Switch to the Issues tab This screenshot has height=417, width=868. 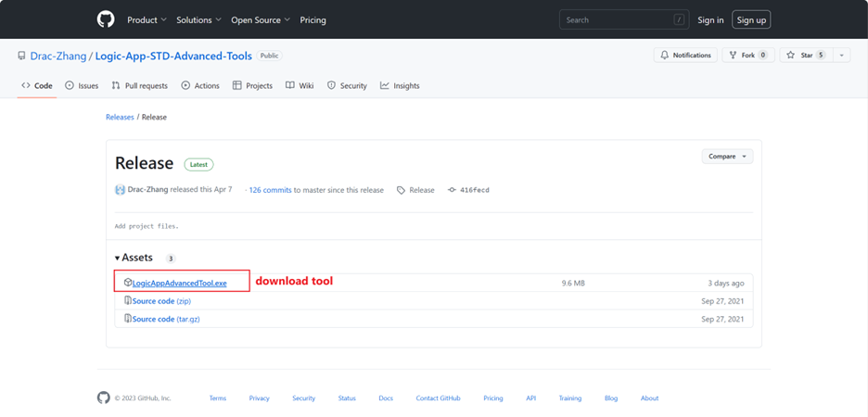82,86
